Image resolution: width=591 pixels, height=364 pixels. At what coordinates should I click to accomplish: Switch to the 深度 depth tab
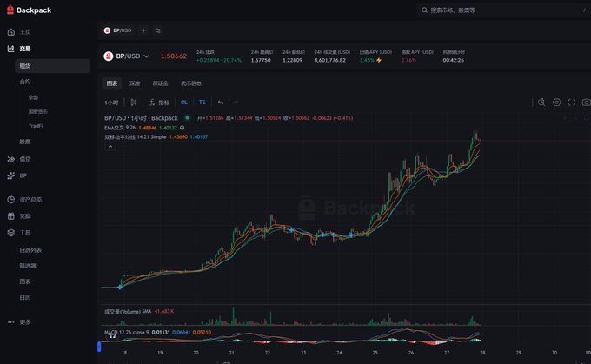click(x=135, y=83)
